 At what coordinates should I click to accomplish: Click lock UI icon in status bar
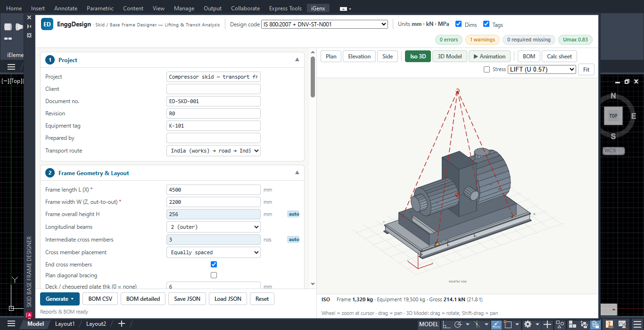pyautogui.click(x=585, y=324)
